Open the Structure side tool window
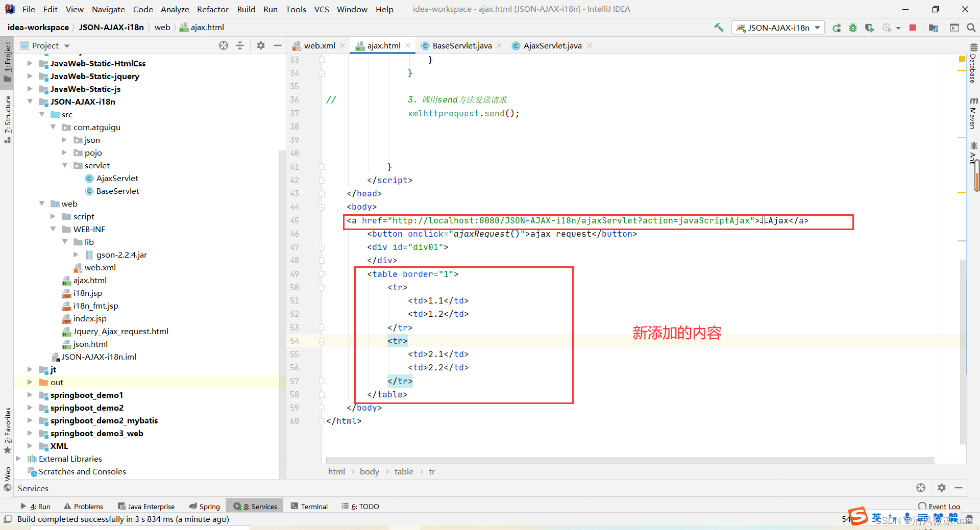980x530 pixels. click(7, 119)
